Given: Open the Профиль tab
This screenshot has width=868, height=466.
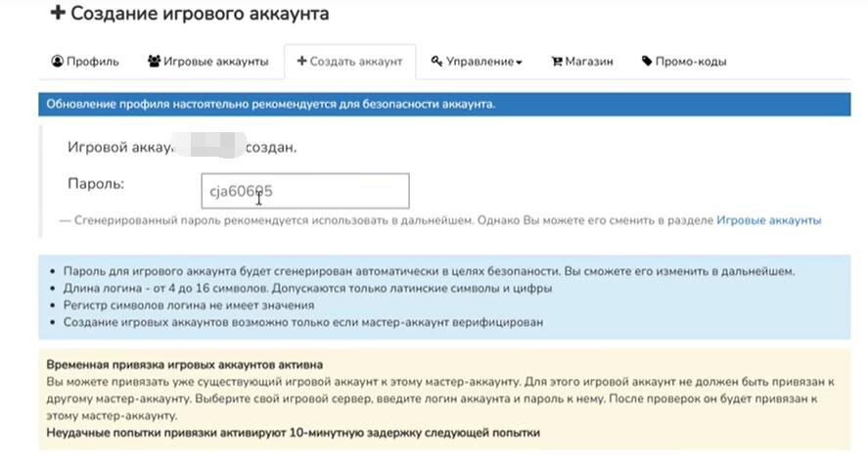Looking at the screenshot, I should pos(85,62).
